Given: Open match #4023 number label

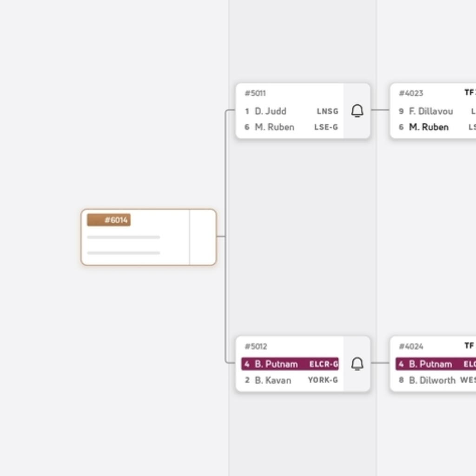Looking at the screenshot, I should (411, 93).
